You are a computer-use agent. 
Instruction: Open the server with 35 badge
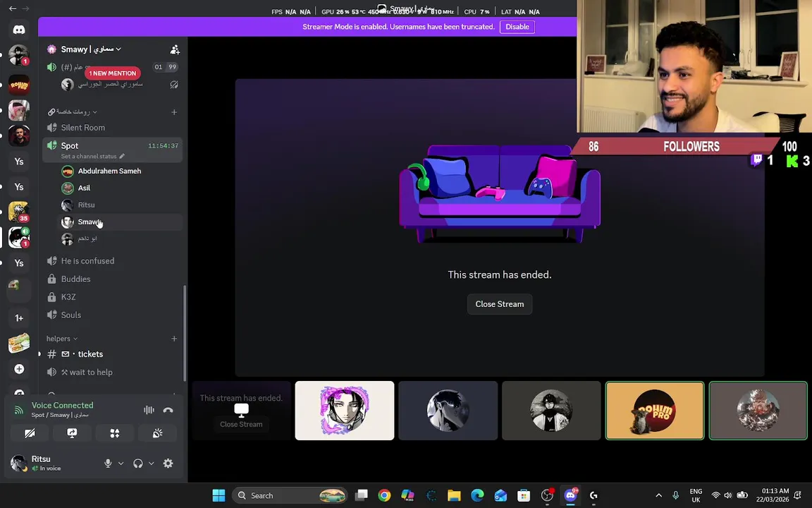pos(18,212)
